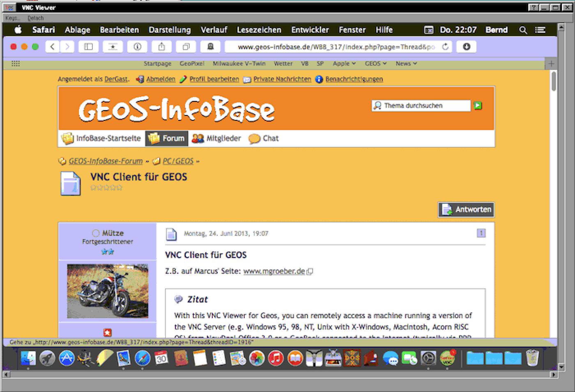
Task: Click Mütze's motorcycle avatar picture
Action: tap(108, 291)
